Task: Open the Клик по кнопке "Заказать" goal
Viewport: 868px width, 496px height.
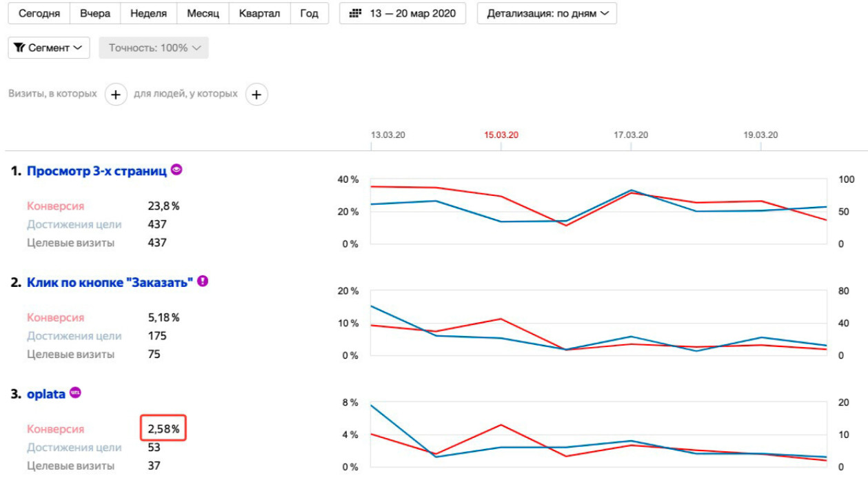Action: (x=110, y=282)
